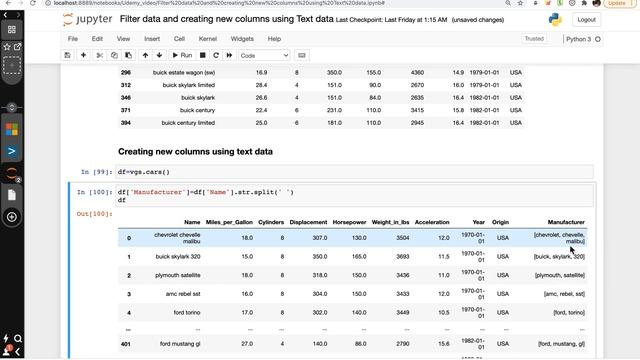The height and width of the screenshot is (360, 640).
Task: Click the star icon in left sidebar
Action: (7, 47)
